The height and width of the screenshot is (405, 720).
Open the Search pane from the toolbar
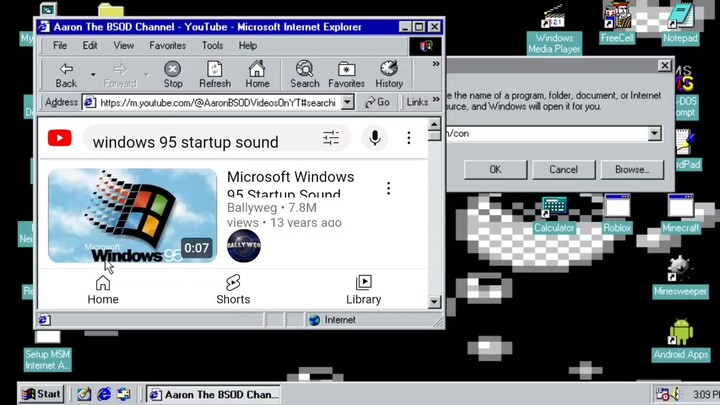(x=304, y=75)
